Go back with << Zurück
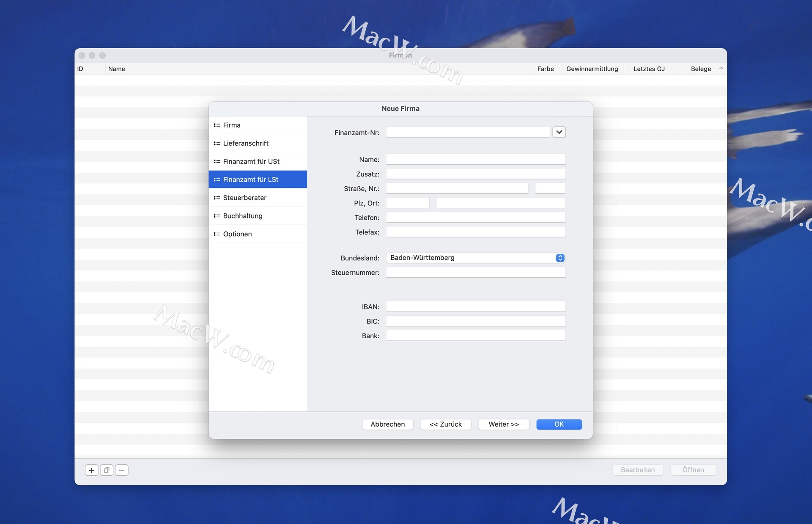812x524 pixels. tap(446, 425)
